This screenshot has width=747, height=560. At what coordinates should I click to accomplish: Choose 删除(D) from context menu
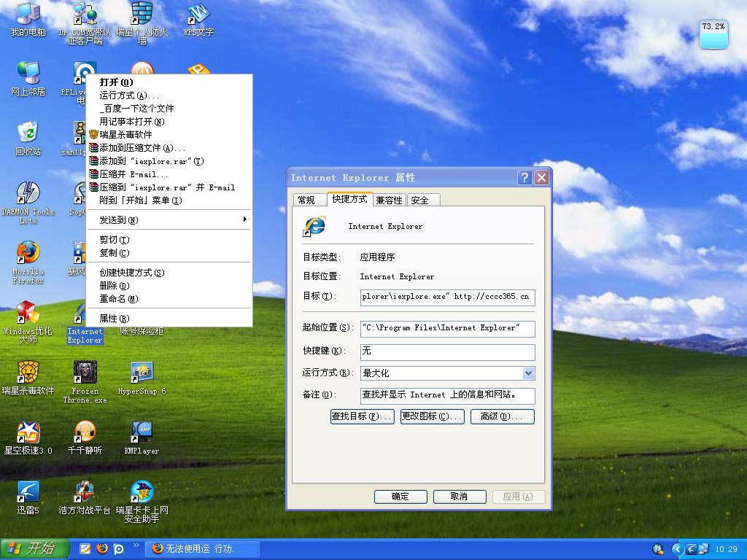pyautogui.click(x=169, y=286)
